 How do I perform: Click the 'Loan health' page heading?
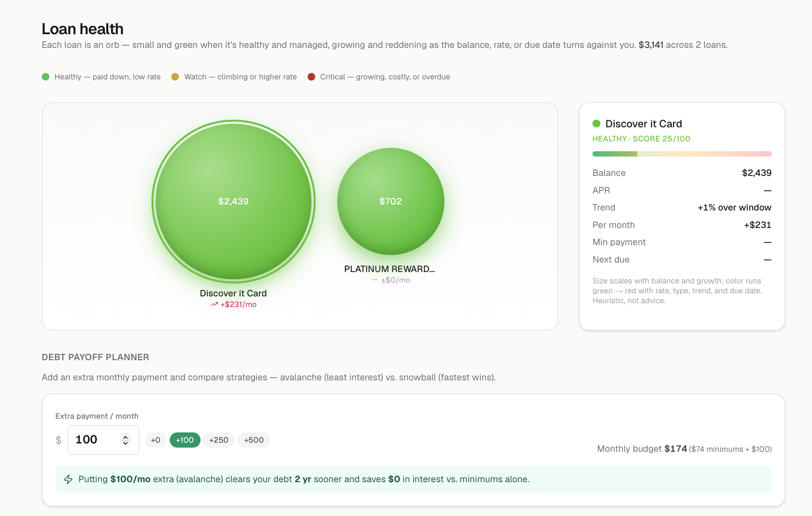pos(82,29)
